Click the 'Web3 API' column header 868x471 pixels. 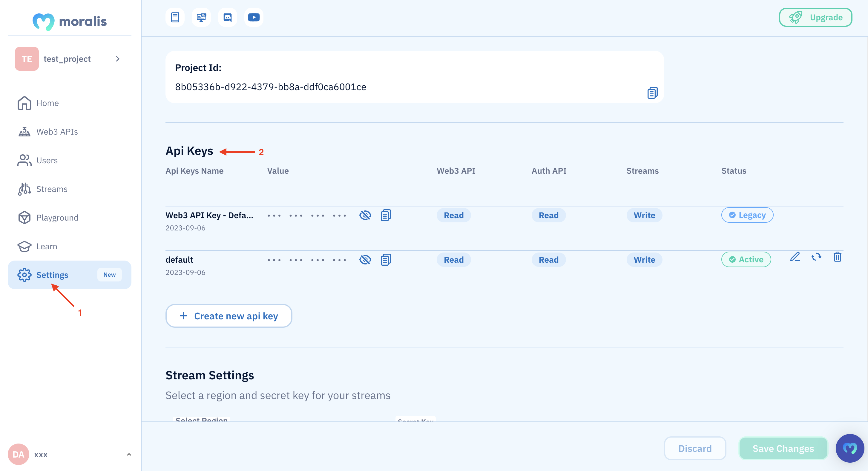point(456,171)
